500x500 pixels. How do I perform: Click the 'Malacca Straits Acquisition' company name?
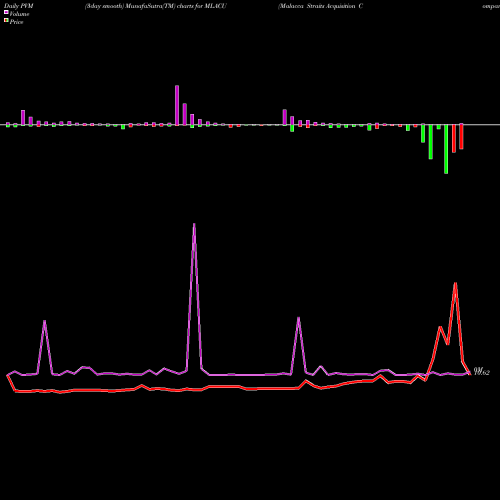(x=320, y=6)
